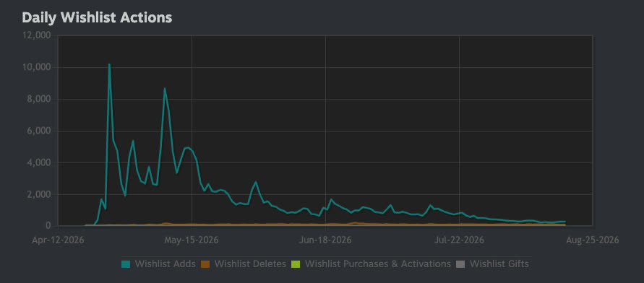This screenshot has width=644, height=283.
Task: Toggle the orange Wishlist Deletes legend swatch
Action: pos(205,264)
